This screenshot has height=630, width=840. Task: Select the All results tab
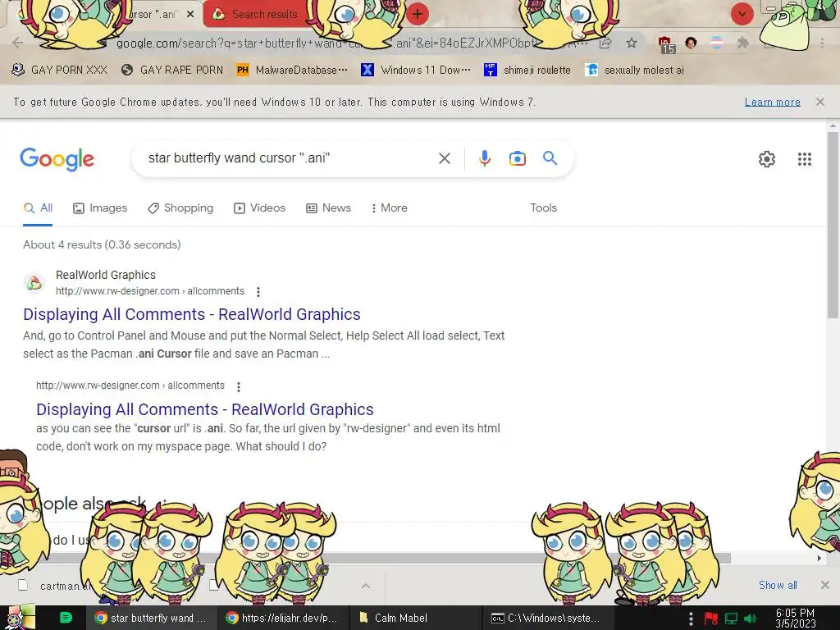click(x=38, y=208)
